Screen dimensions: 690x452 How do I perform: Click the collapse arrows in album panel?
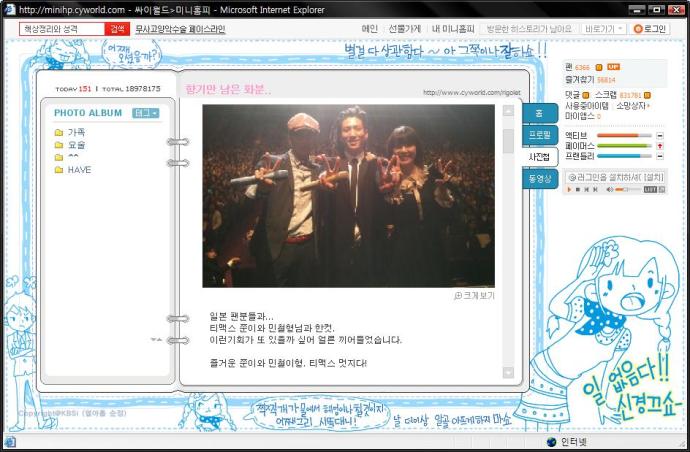click(x=156, y=340)
